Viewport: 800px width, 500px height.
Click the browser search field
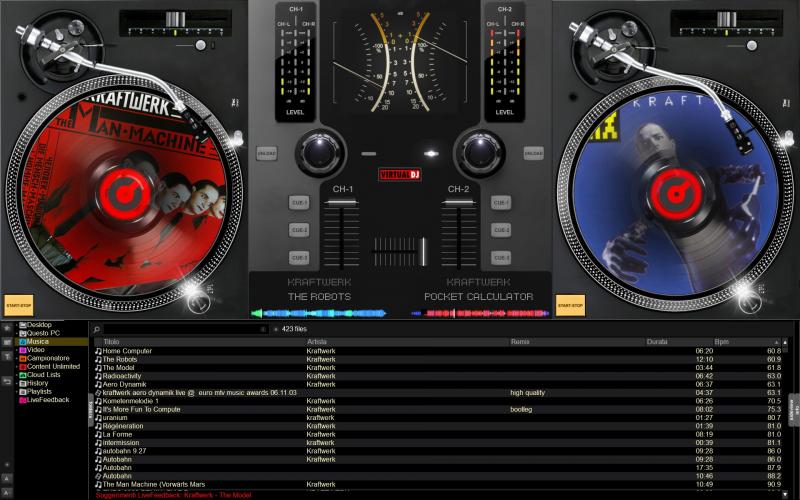(182, 330)
